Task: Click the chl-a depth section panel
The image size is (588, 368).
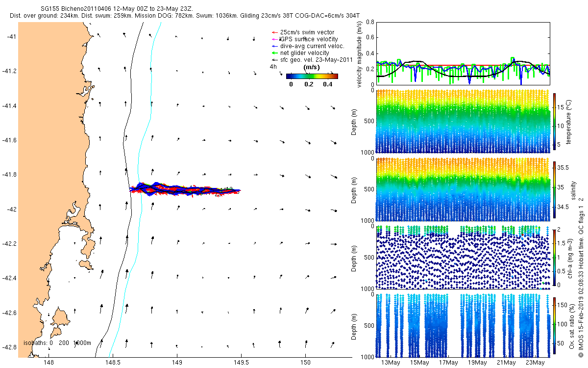Action: (x=463, y=257)
